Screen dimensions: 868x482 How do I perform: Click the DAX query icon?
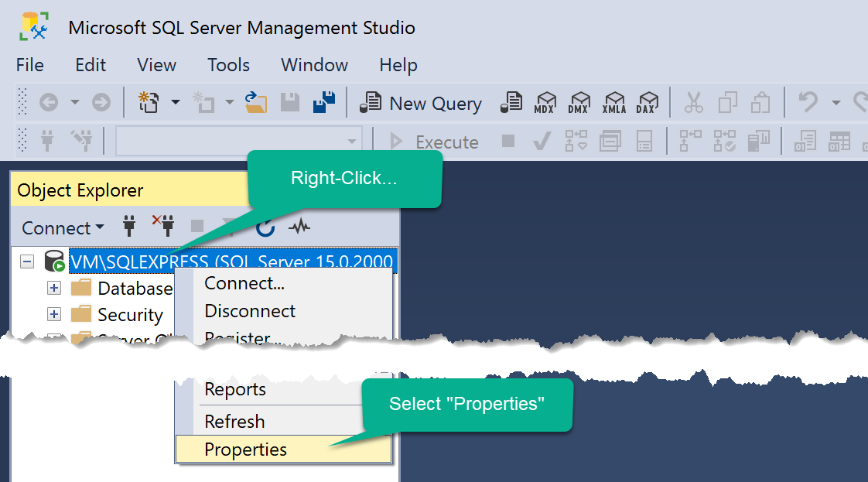pos(647,102)
